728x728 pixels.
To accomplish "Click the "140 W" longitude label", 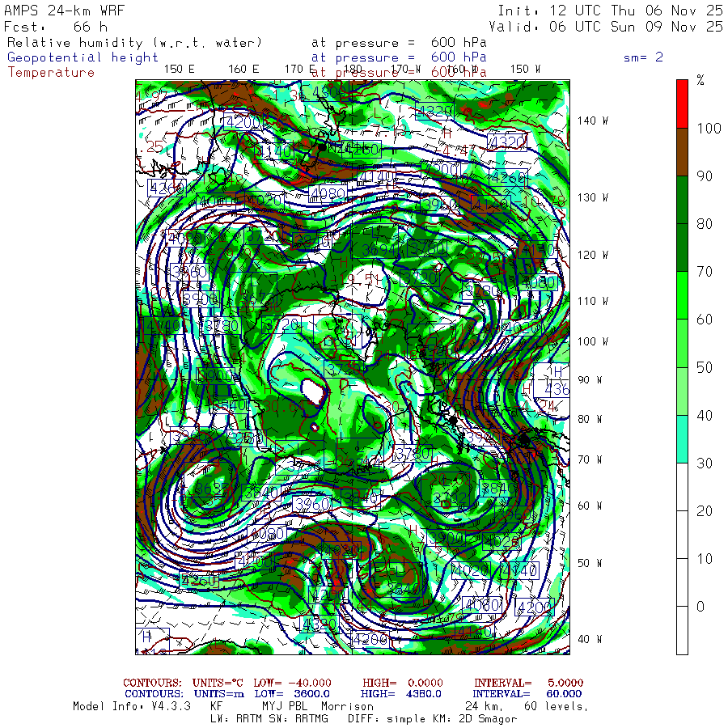I will [x=592, y=121].
